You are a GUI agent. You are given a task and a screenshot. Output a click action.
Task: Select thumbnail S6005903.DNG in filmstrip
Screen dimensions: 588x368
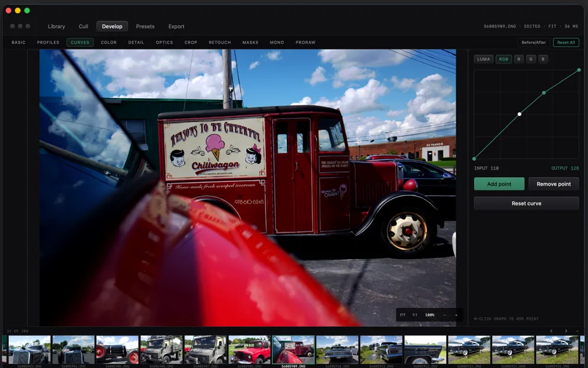(x=29, y=350)
